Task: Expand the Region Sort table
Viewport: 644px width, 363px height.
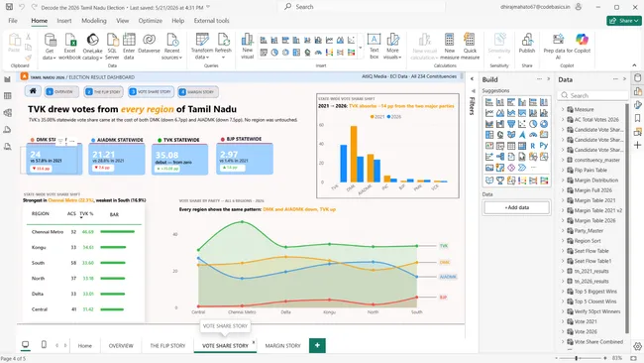Action: point(563,241)
